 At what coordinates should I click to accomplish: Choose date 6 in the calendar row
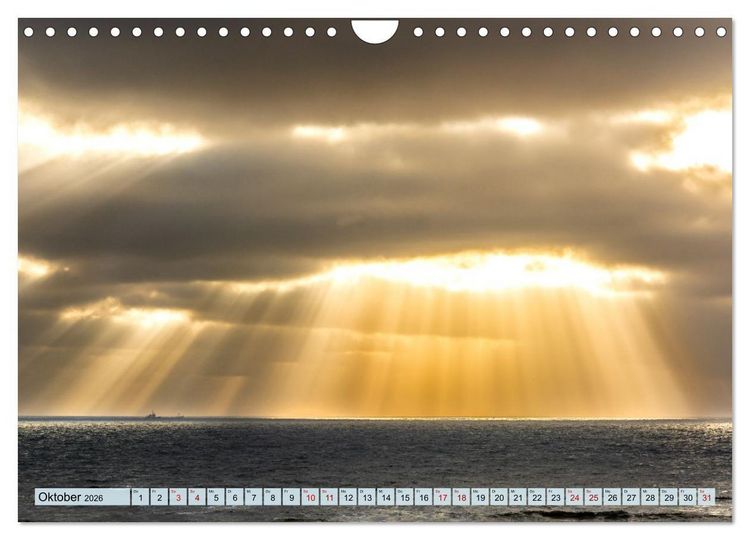pyautogui.click(x=235, y=497)
